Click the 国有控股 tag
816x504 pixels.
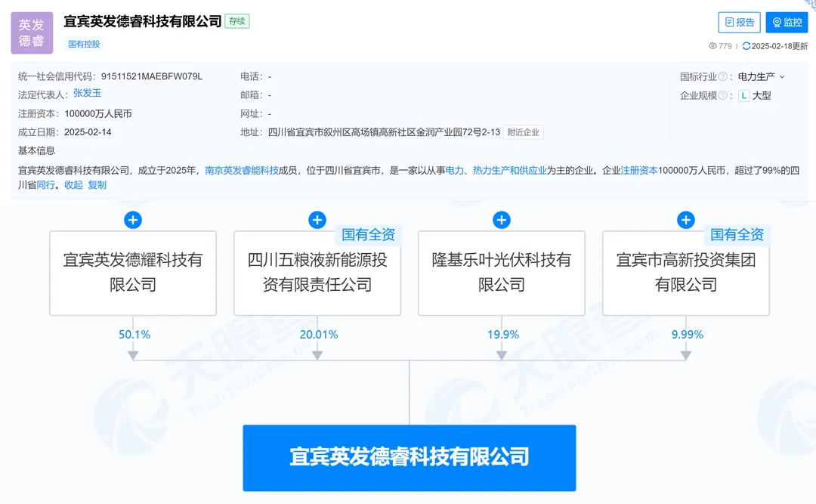[84, 45]
